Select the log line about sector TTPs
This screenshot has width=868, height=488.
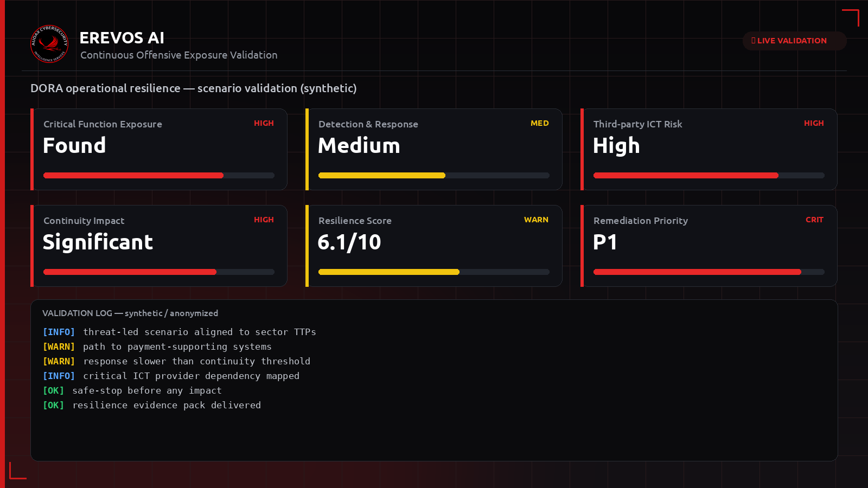click(180, 332)
